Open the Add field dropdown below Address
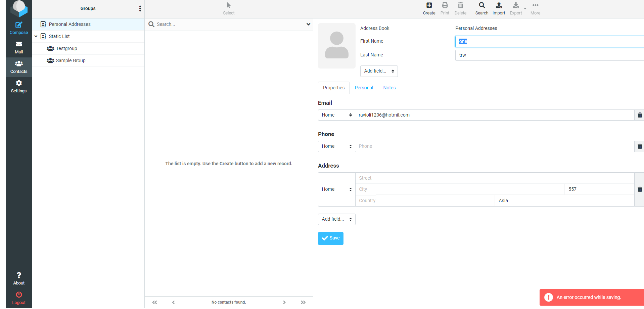Viewport: 644px width, 309px height. tap(336, 219)
